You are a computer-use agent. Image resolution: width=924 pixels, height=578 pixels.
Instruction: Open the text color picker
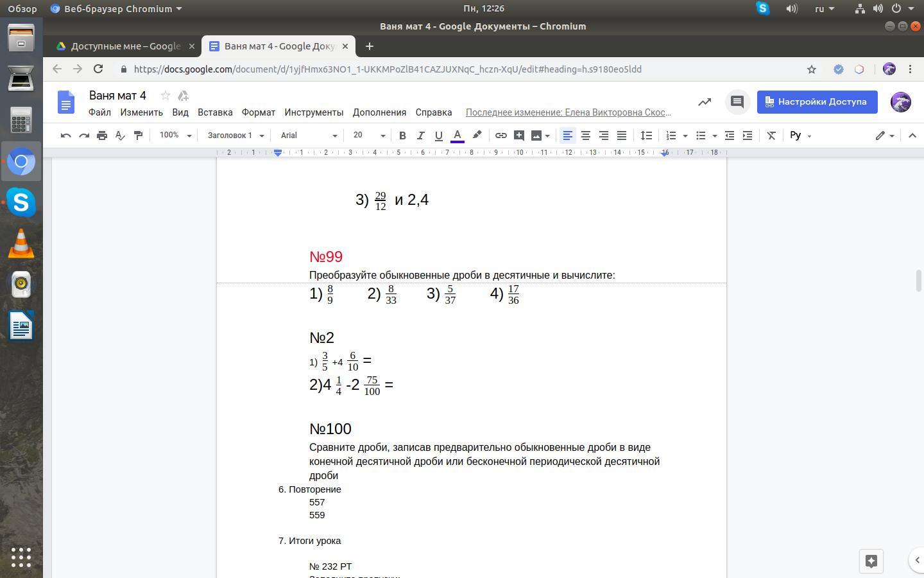coord(458,136)
